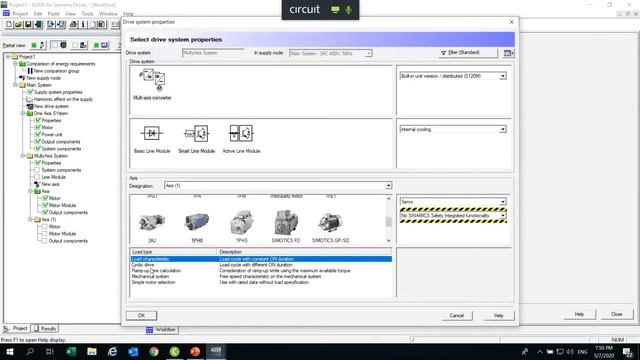Choose the Basic Line Module icon
640x360 pixels.
point(152,133)
